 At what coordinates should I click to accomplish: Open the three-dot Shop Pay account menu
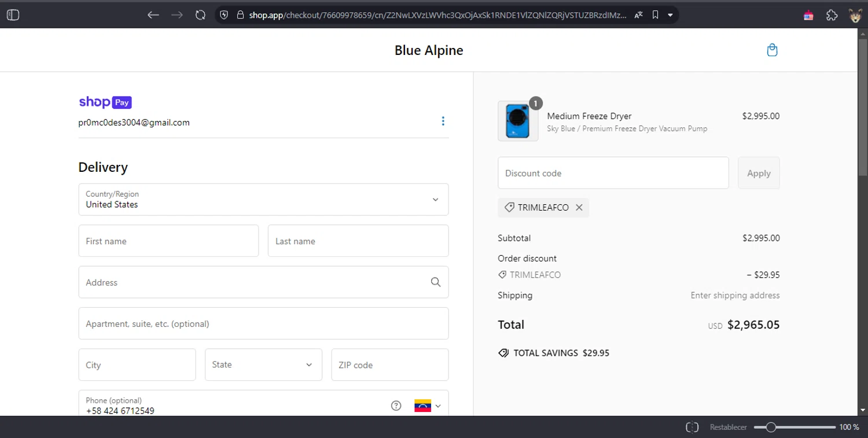point(443,121)
